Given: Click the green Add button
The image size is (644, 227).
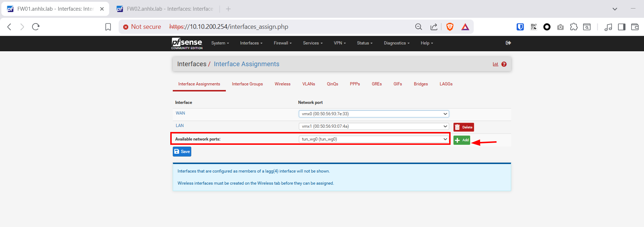Looking at the screenshot, I should [462, 140].
